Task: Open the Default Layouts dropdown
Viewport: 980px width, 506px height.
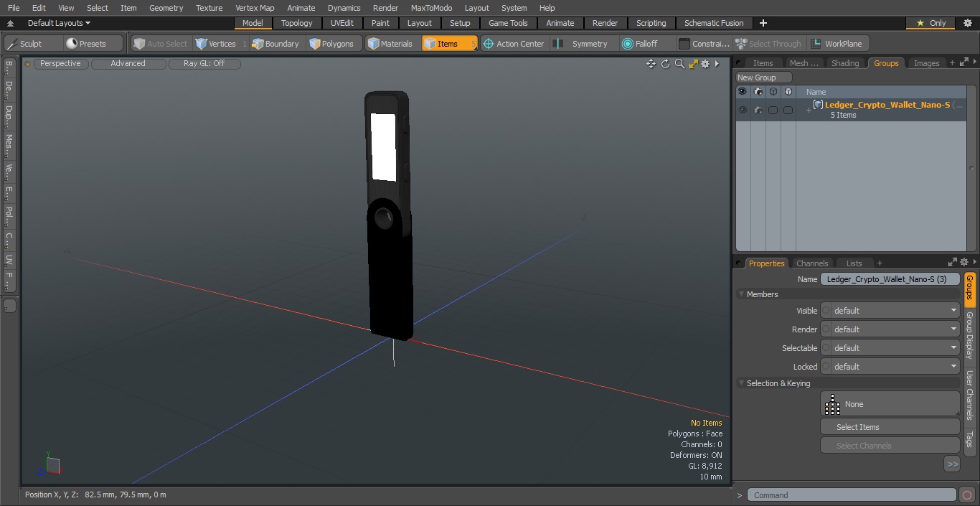Action: click(x=59, y=23)
